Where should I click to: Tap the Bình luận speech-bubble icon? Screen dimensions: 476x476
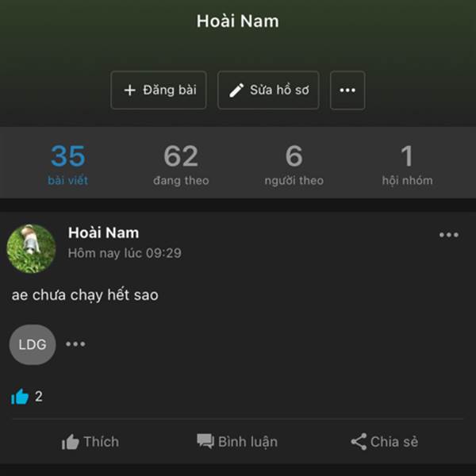[x=205, y=441]
